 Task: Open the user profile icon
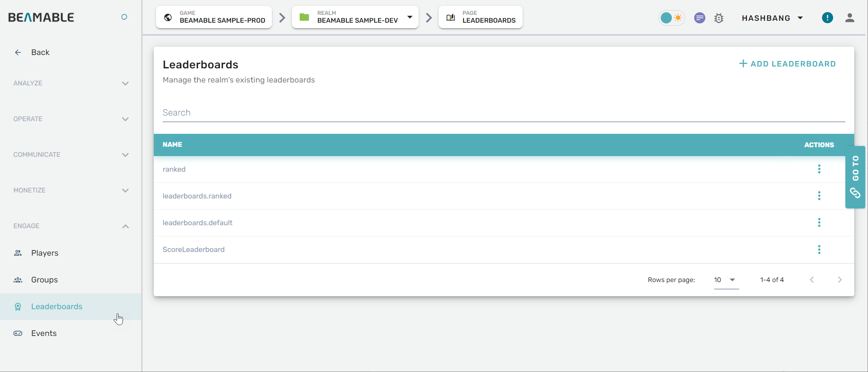[x=849, y=18]
